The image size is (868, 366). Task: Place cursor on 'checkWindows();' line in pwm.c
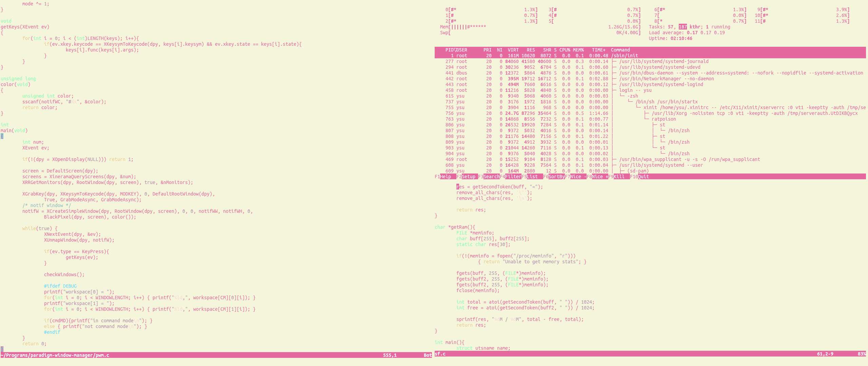click(64, 274)
